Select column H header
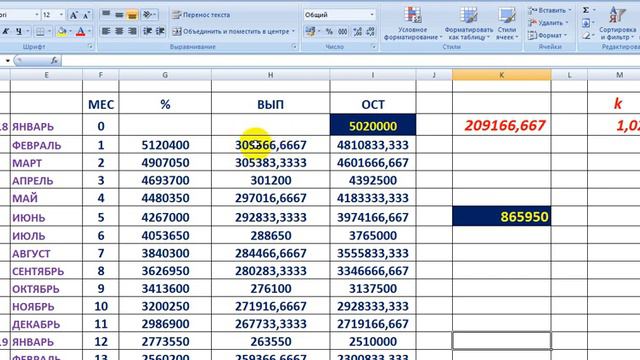 point(270,75)
